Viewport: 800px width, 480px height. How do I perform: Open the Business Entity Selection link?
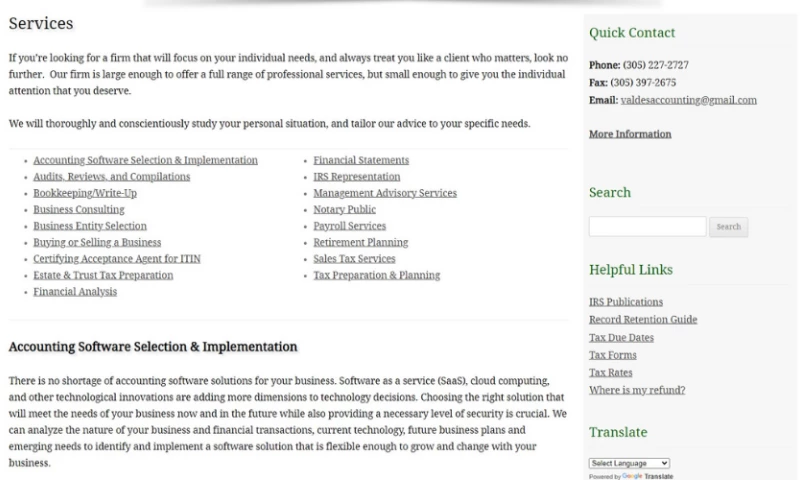(90, 226)
